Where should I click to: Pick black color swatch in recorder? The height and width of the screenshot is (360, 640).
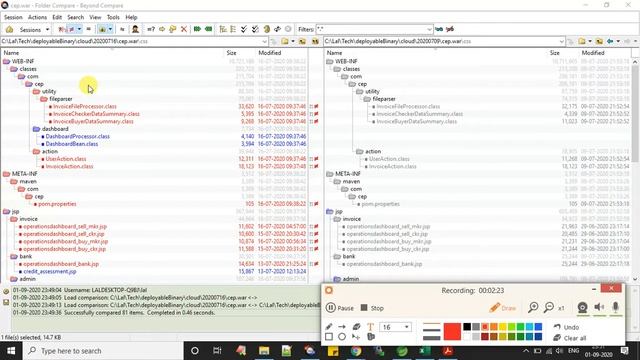tap(467, 327)
